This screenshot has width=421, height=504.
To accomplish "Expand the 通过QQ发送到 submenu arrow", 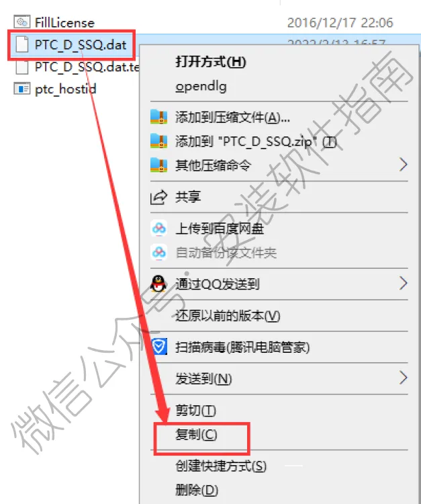I will click(404, 284).
